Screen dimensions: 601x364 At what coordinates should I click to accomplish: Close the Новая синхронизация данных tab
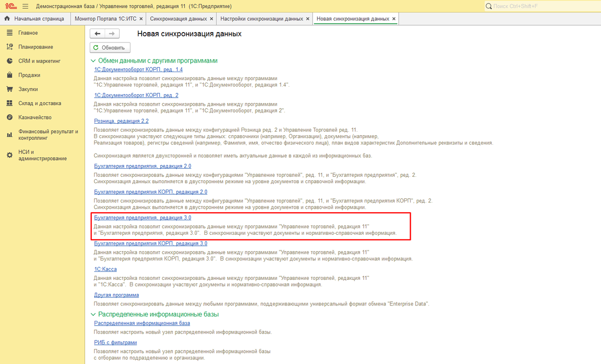(x=394, y=19)
